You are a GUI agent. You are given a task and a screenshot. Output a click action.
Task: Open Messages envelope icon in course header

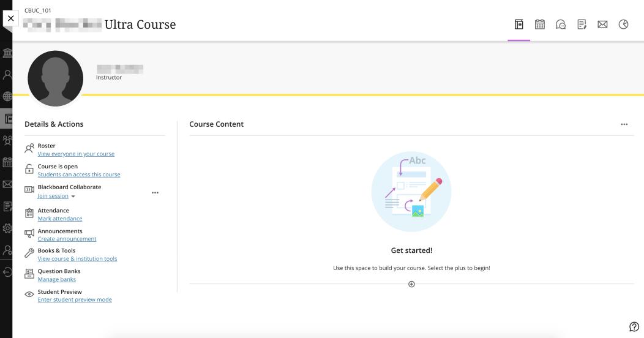[602, 24]
